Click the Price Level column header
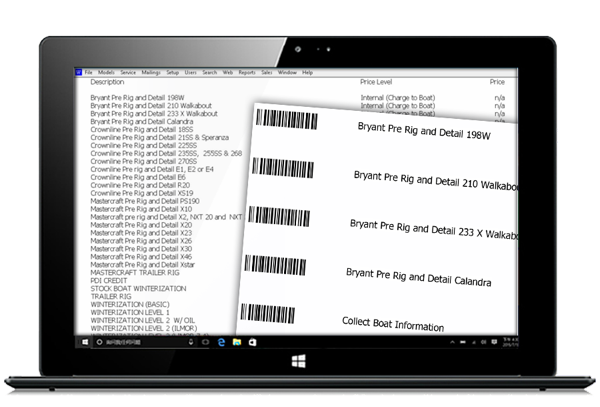600x407 pixels. coord(376,82)
